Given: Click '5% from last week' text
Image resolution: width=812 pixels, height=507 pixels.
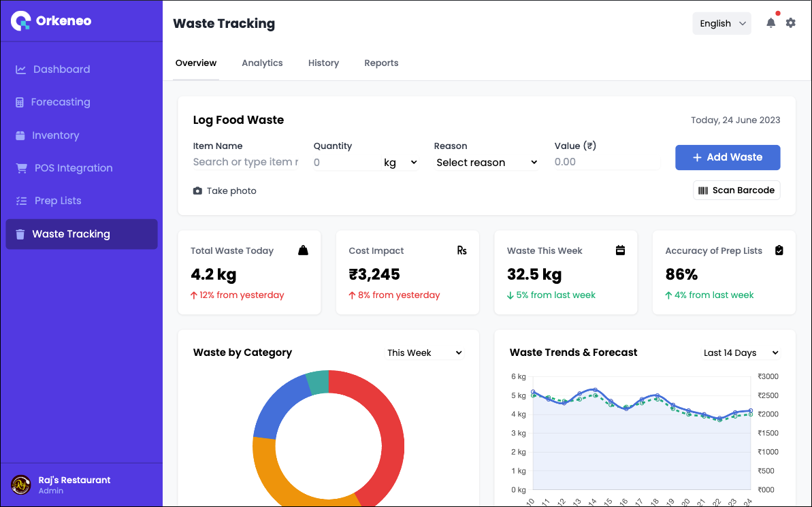Looking at the screenshot, I should pyautogui.click(x=555, y=295).
